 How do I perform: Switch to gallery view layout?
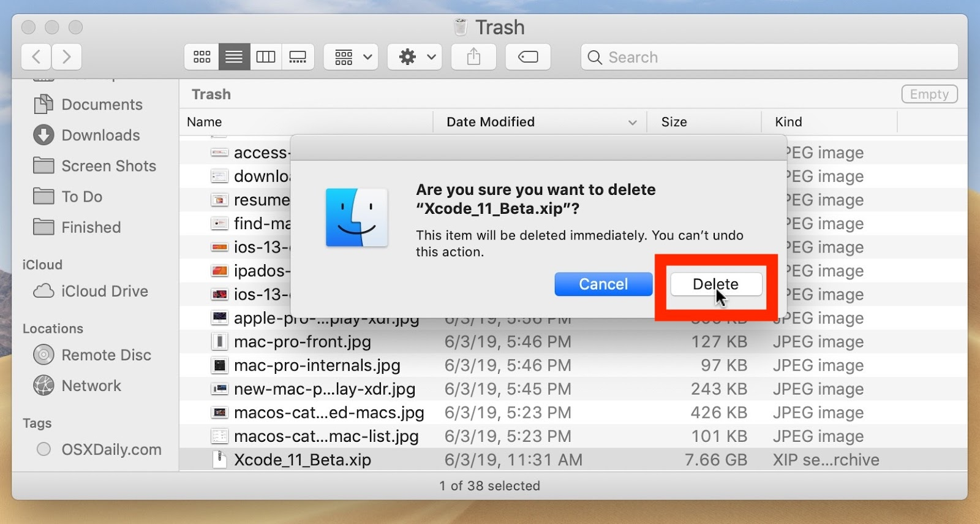coord(298,57)
